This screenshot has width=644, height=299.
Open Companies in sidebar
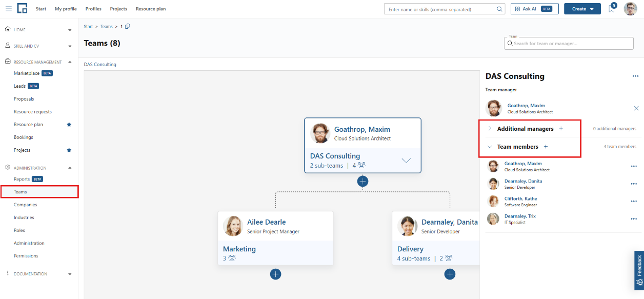26,205
